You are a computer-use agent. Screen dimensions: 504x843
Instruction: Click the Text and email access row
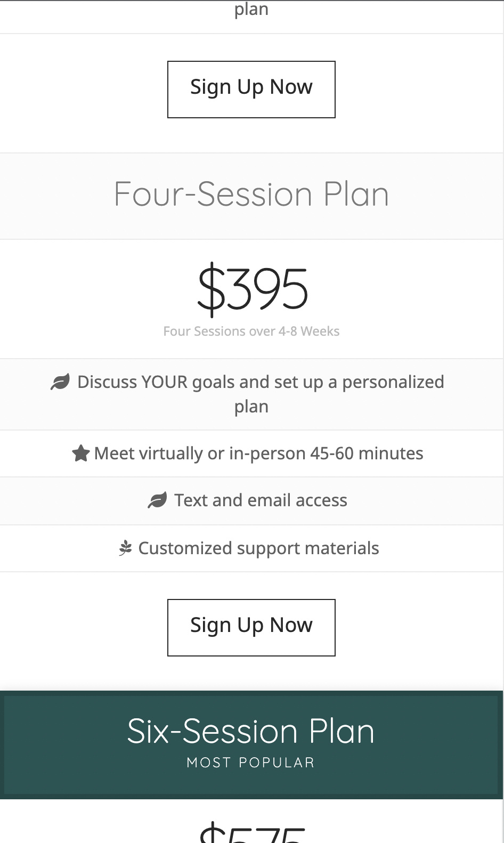pyautogui.click(x=251, y=501)
